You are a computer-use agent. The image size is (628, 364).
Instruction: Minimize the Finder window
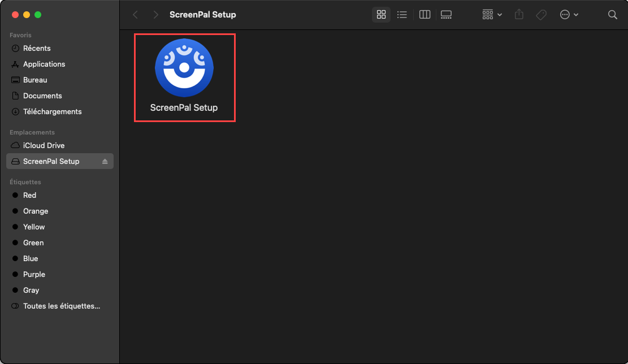coord(27,15)
